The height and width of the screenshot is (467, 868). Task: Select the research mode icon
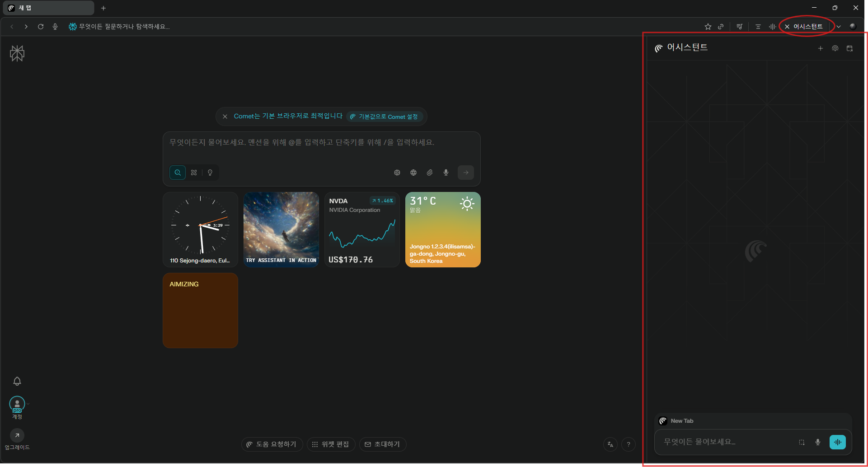coord(194,173)
